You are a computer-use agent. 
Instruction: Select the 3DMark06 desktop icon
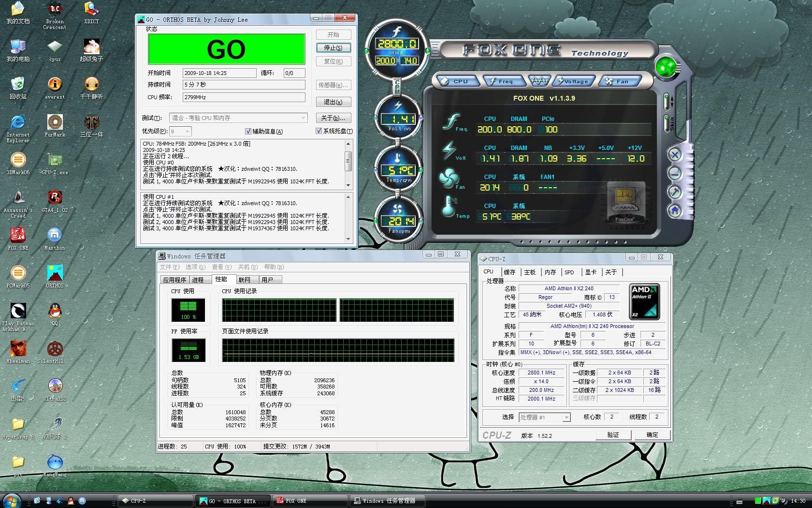18,161
